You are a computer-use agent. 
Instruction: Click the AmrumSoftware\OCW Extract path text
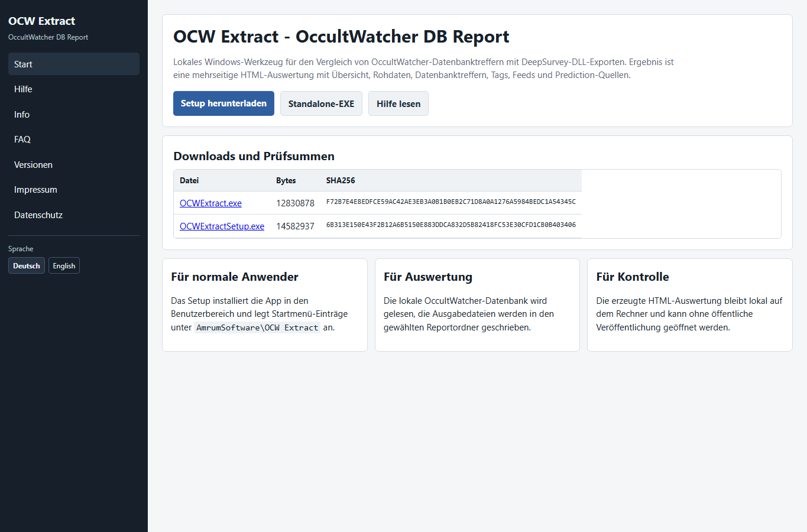[x=257, y=327]
